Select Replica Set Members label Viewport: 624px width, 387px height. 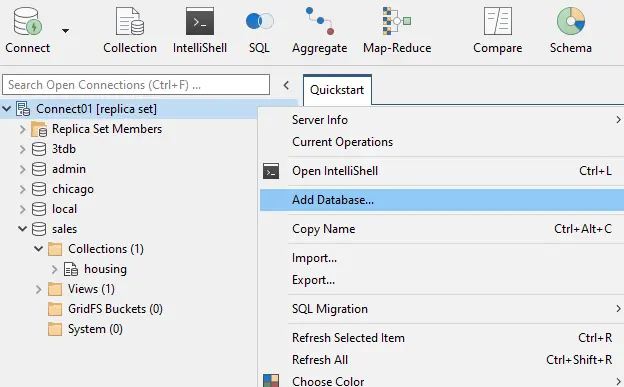pyautogui.click(x=107, y=129)
